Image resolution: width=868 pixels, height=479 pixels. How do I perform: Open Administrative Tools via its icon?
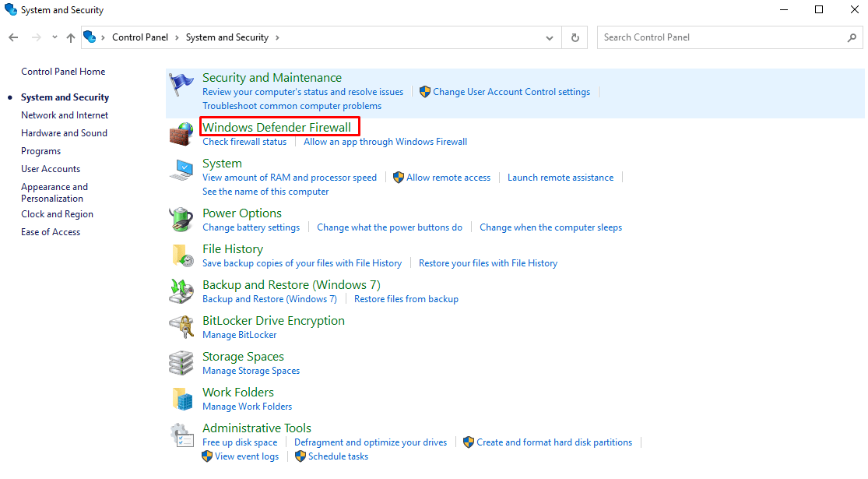point(181,434)
